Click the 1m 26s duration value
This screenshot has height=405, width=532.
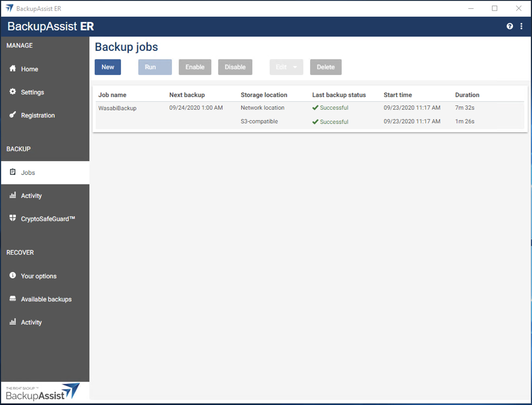465,121
